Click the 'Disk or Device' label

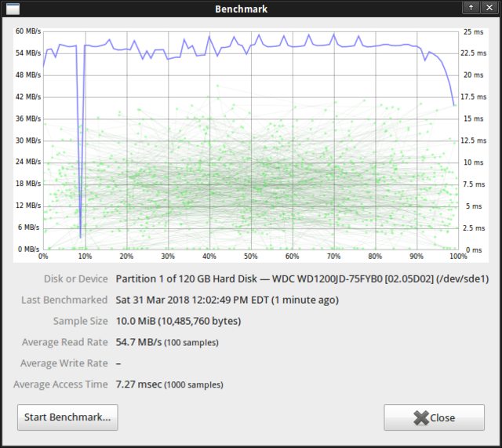coord(76,279)
